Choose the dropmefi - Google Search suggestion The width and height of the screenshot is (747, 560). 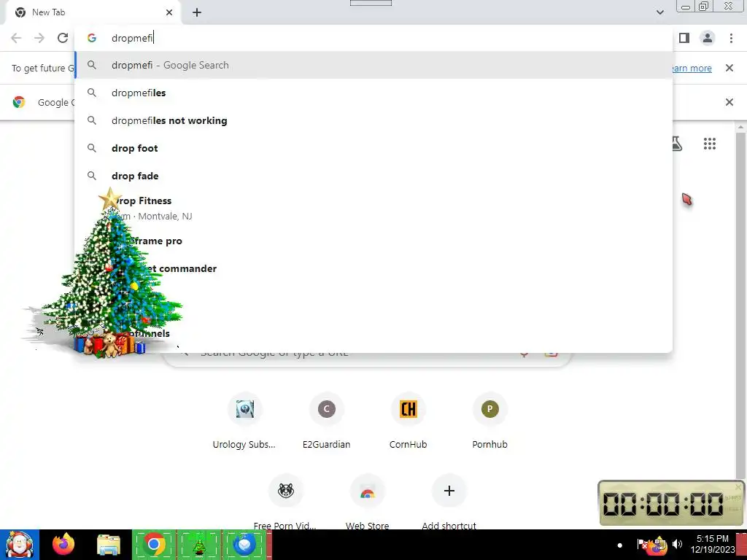tap(373, 65)
